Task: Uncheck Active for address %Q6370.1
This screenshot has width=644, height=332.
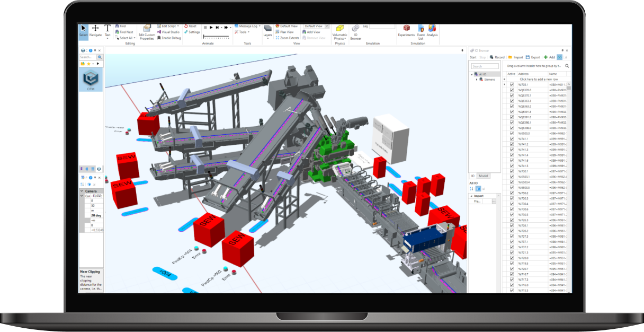Action: 512,95
